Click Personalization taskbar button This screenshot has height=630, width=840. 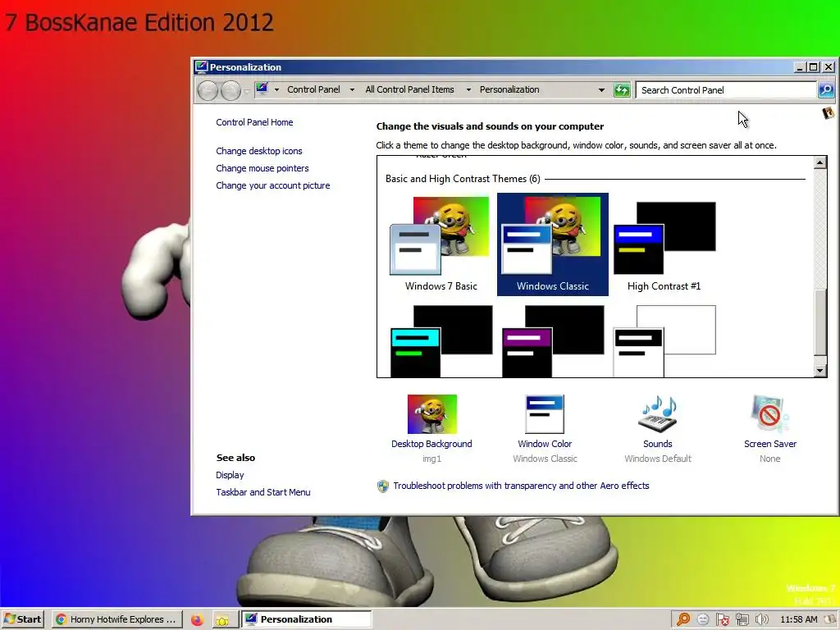[306, 619]
